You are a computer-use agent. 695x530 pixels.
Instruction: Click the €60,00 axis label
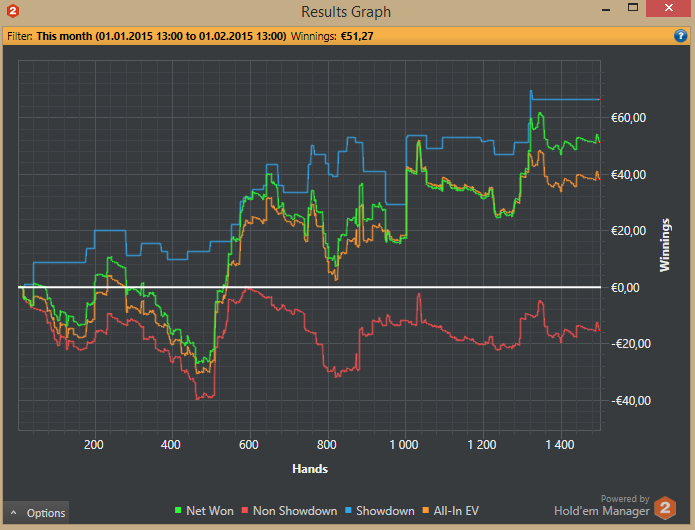(628, 118)
